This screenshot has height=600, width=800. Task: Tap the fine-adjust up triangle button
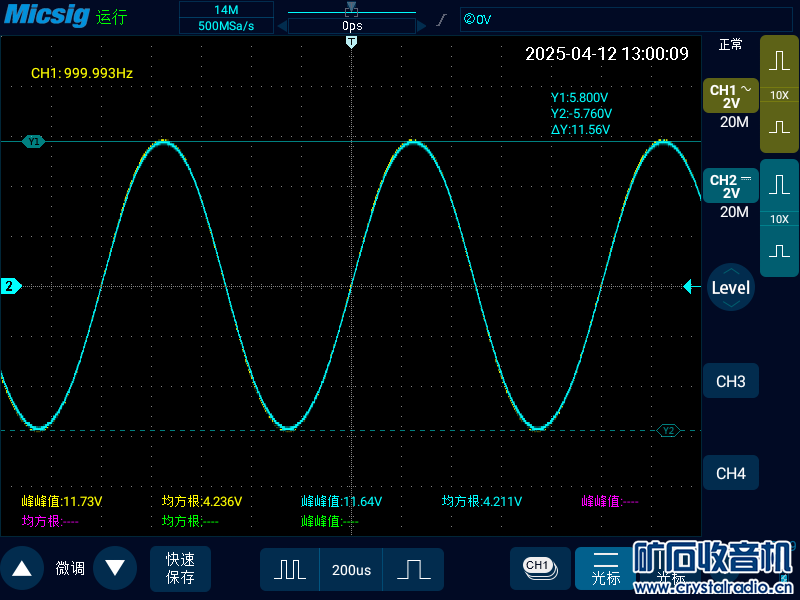tap(22, 568)
